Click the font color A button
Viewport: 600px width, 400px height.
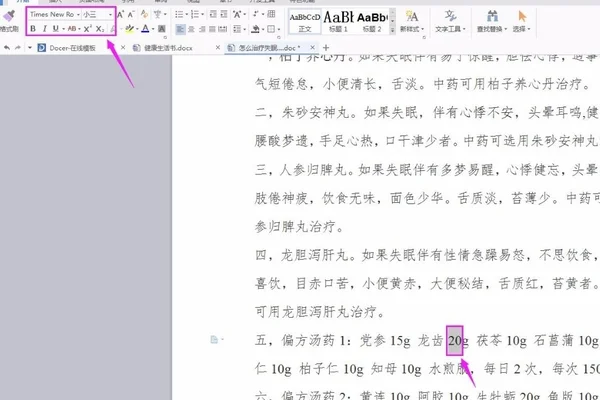[x=145, y=29]
